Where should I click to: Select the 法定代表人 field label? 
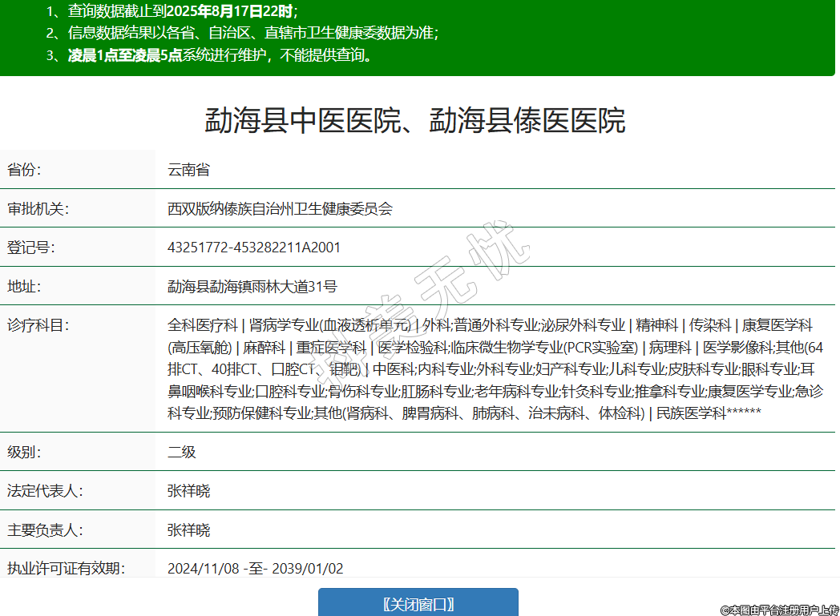coord(46,491)
